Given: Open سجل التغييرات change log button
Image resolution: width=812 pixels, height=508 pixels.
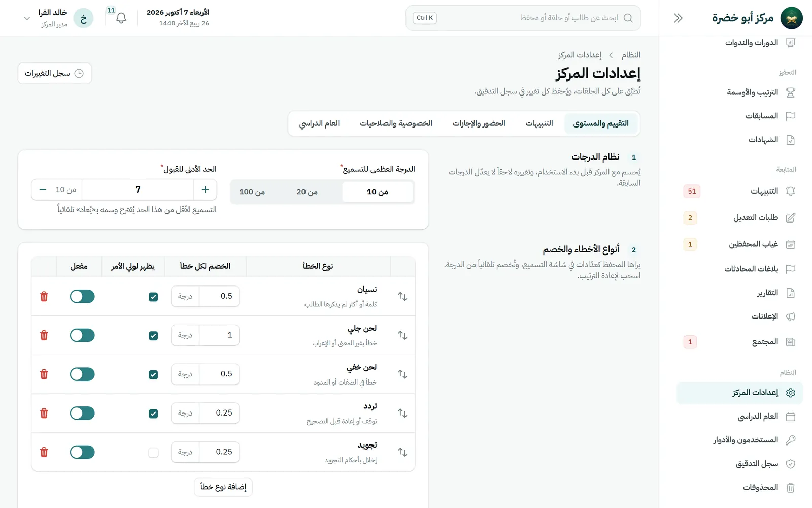Looking at the screenshot, I should (55, 74).
